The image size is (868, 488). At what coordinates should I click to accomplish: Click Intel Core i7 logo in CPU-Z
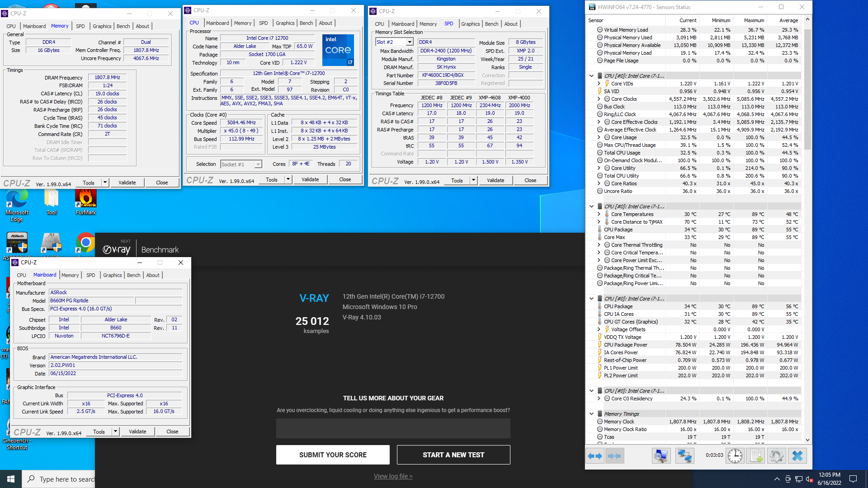tap(338, 50)
